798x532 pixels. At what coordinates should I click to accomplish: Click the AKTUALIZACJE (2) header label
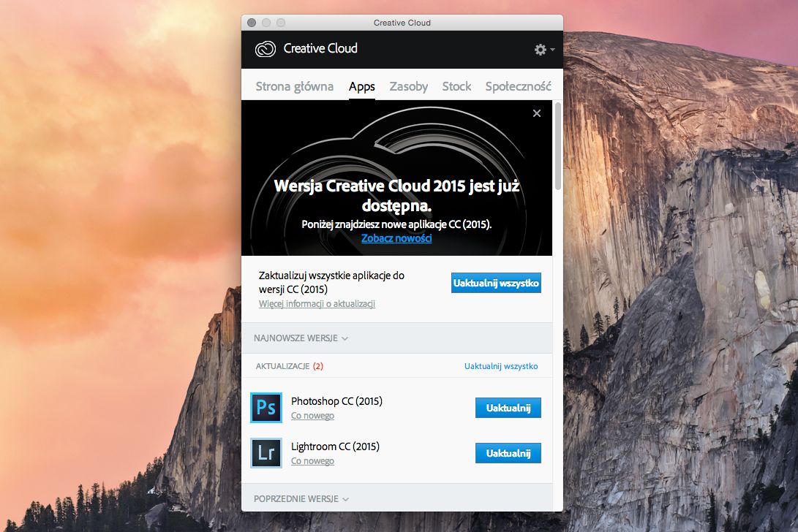point(289,366)
